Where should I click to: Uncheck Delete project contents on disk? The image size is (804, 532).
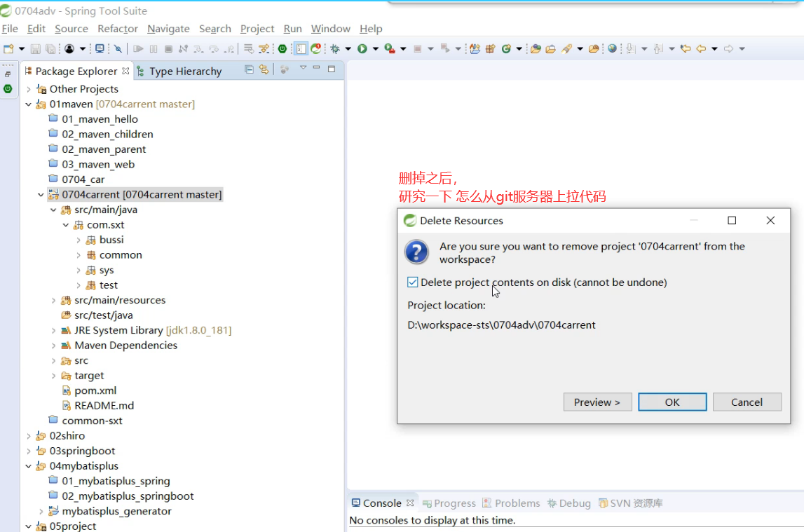(x=413, y=282)
